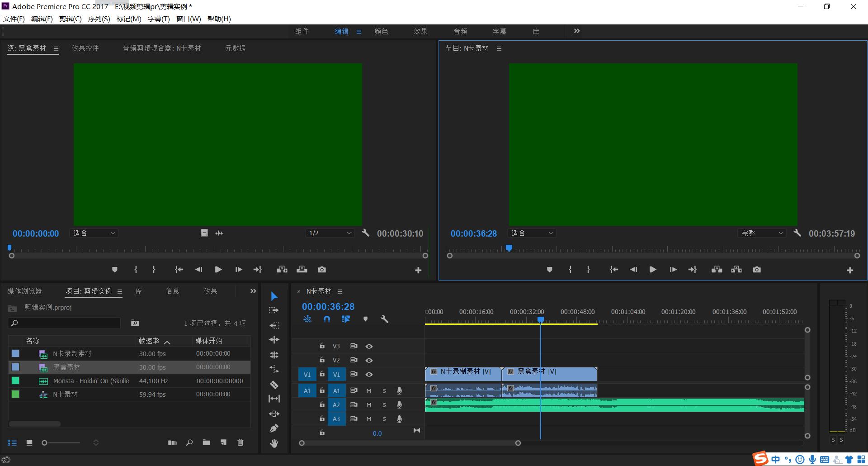
Task: Open playback resolution 完整 dropdown
Action: click(x=762, y=233)
